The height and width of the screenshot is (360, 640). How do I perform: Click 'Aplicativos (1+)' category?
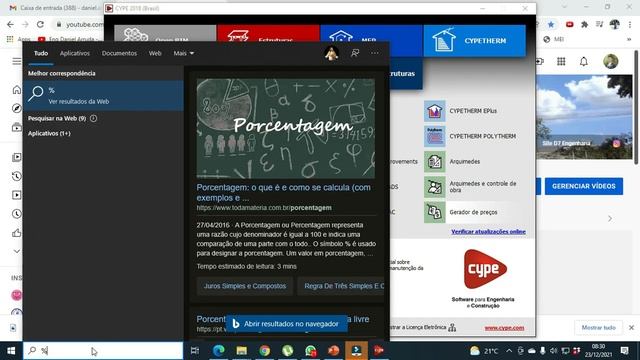tap(49, 133)
